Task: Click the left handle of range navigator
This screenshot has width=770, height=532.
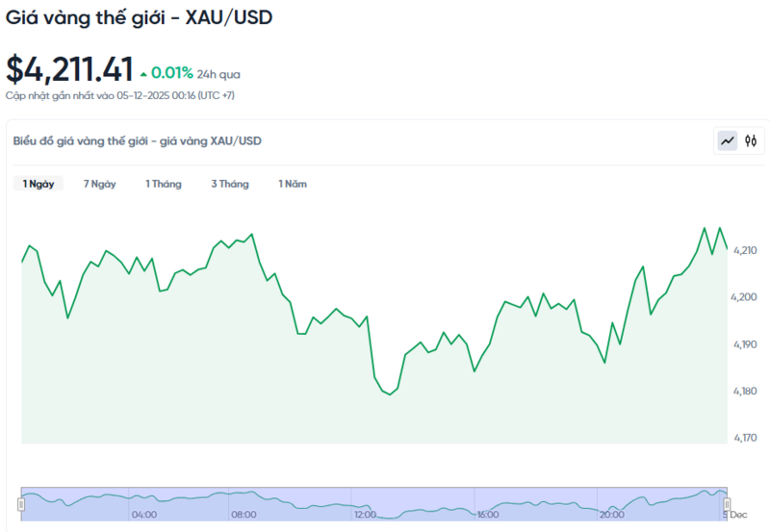Action: point(21,504)
